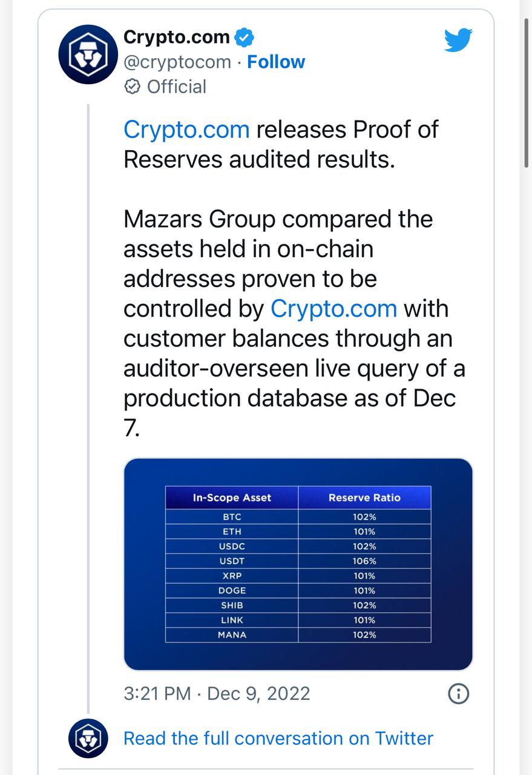The width and height of the screenshot is (532, 775).
Task: Click the blue verified checkmark badge
Action: pyautogui.click(x=244, y=38)
